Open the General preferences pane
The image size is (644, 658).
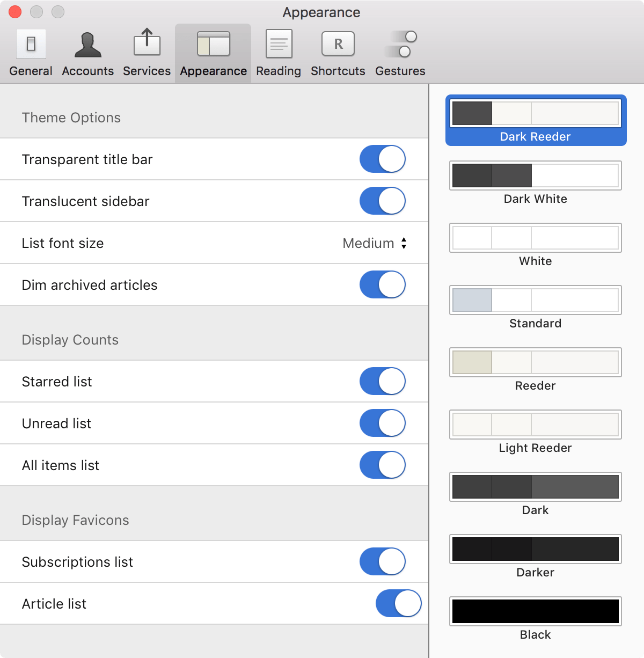pyautogui.click(x=31, y=53)
